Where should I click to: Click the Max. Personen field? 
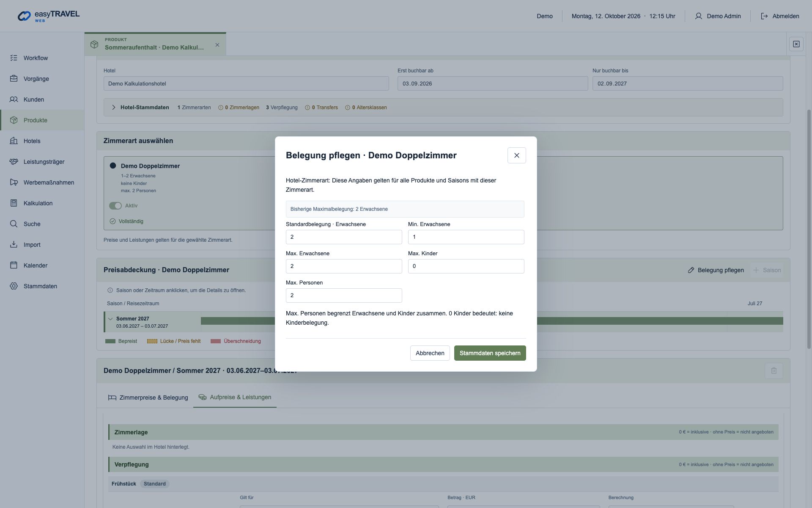(x=344, y=295)
